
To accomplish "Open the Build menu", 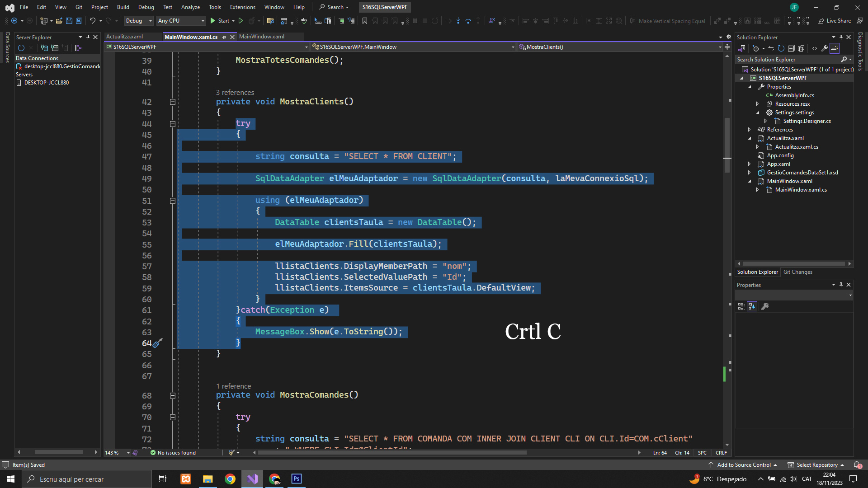I will [x=123, y=7].
